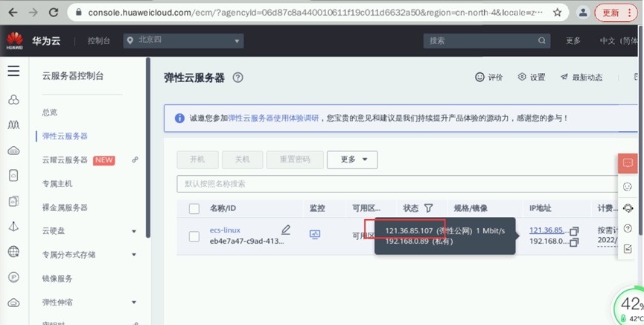The image size is (644, 325).
Task: Click the 重置密码 button
Action: point(295,160)
